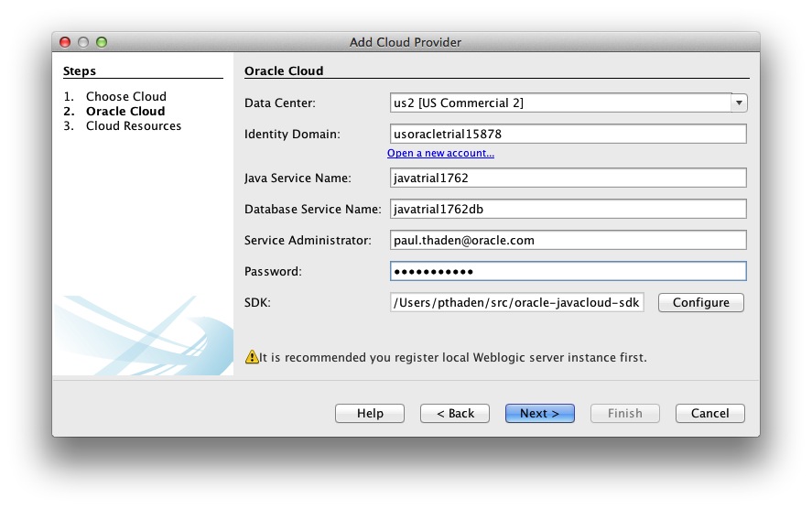Click the 'Data Center:' label
Image resolution: width=812 pixels, height=509 pixels.
coord(279,103)
